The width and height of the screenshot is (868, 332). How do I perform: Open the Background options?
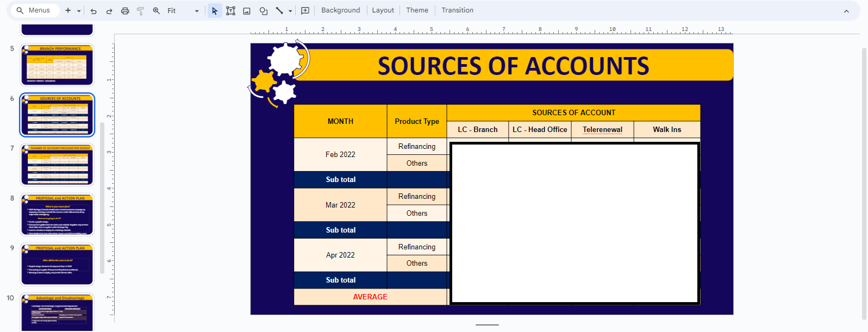(x=341, y=10)
